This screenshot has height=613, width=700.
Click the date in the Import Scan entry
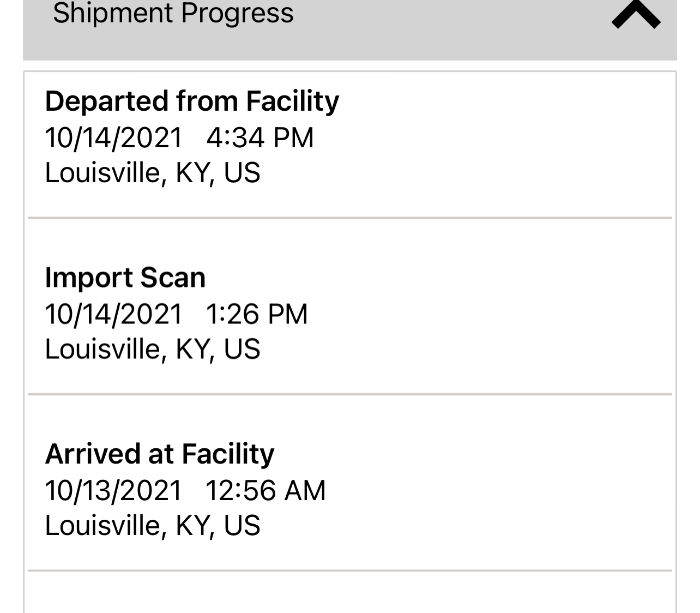click(x=113, y=314)
